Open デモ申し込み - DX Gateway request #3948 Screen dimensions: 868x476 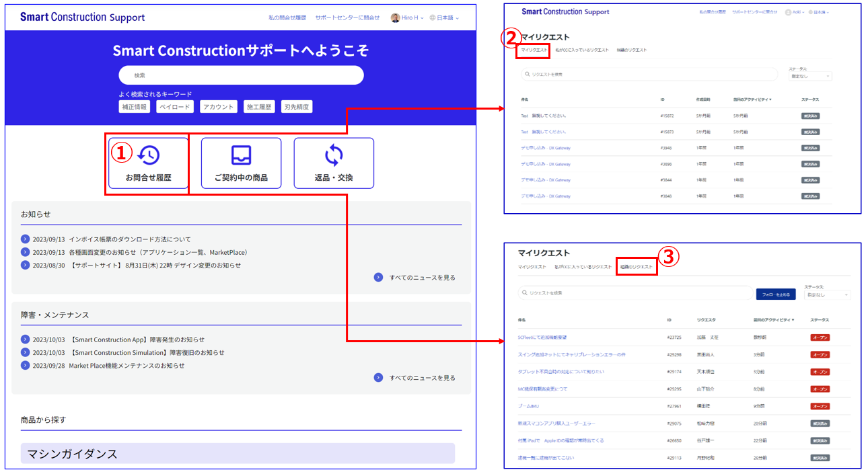point(546,148)
